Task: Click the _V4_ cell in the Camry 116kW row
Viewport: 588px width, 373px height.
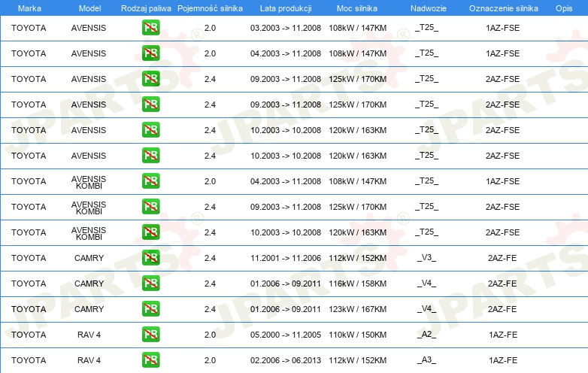Action: point(427,284)
